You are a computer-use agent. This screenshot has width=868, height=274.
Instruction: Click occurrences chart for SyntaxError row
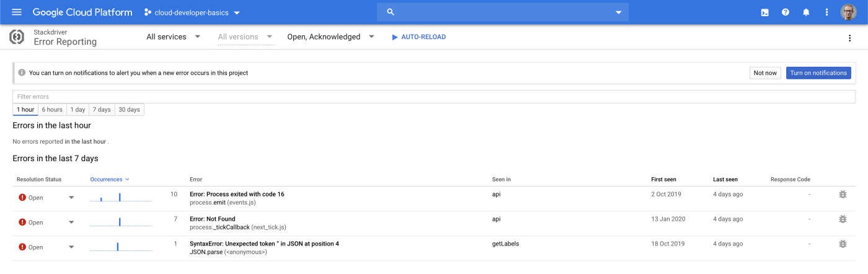(120, 247)
